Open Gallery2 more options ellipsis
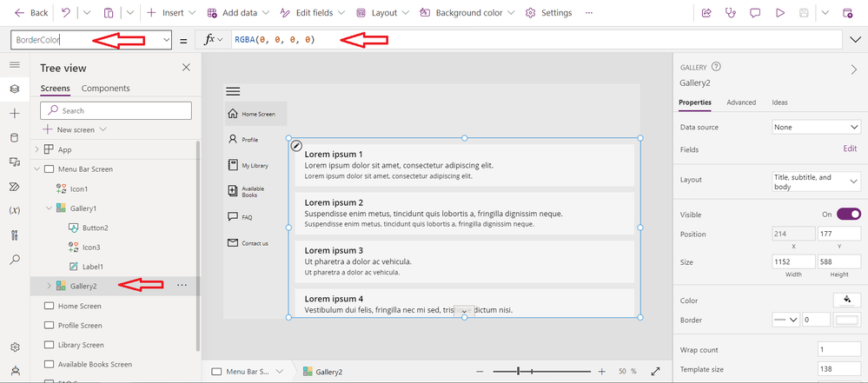Viewport: 868px width, 383px height. (x=182, y=285)
